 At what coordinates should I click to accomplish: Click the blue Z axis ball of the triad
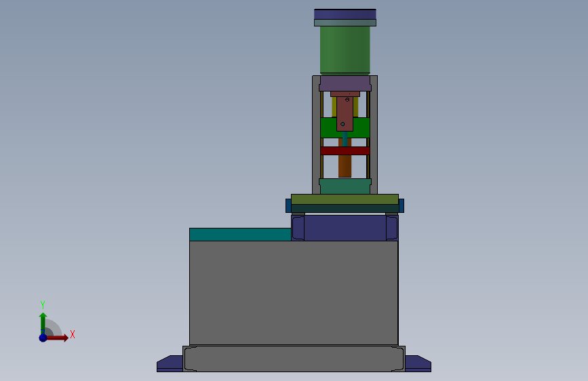43,338
